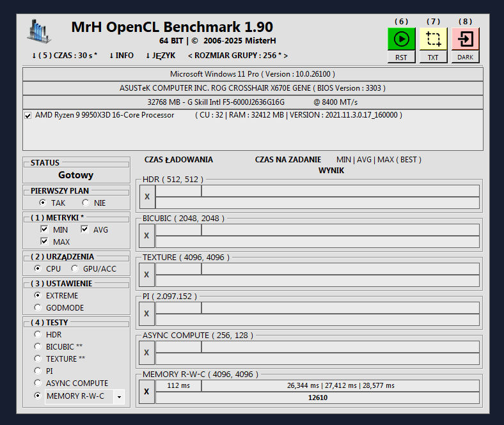The image size is (504, 425).
Task: Open the MEMORY R-W-C dropdown arrow
Action: click(119, 397)
